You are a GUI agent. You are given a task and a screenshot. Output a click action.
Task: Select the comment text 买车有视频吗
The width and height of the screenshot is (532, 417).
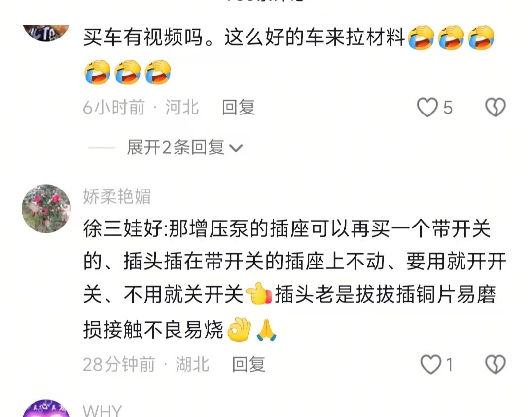(142, 37)
